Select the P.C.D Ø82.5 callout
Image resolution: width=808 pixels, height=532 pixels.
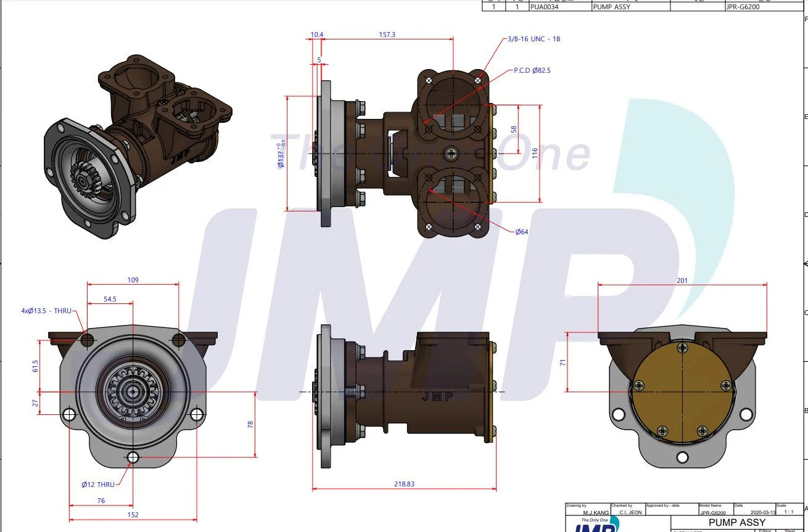(532, 70)
